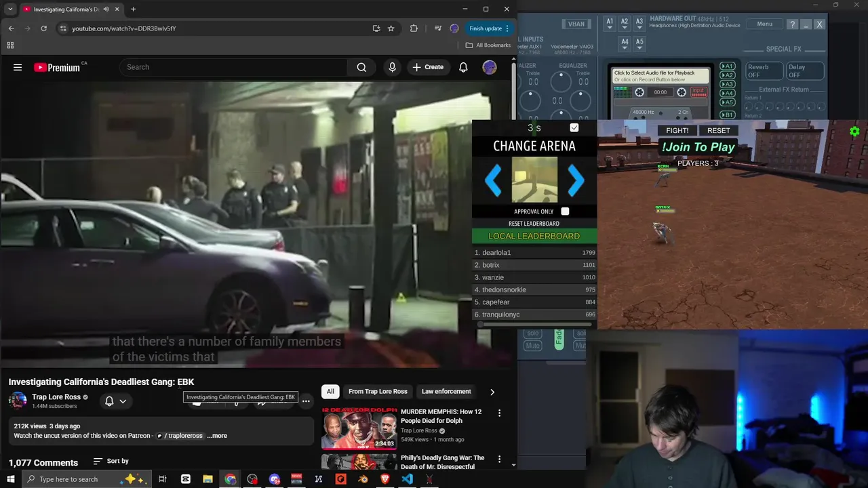868x488 pixels.
Task: Open the YouTube account avatar menu
Action: pyautogui.click(x=490, y=67)
